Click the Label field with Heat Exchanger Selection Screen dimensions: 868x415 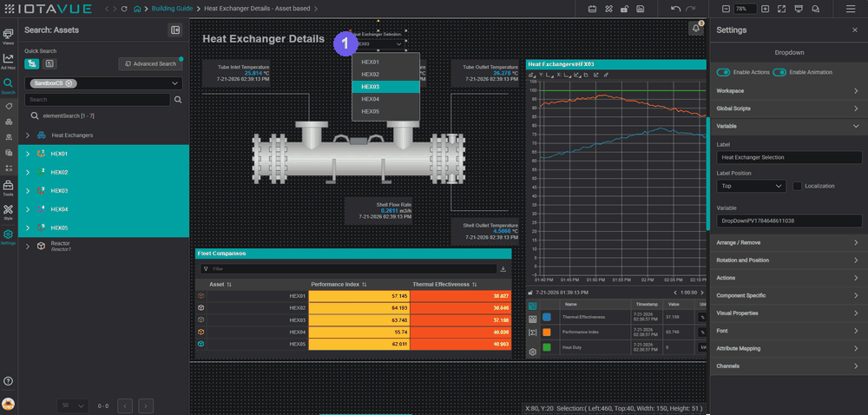click(x=789, y=157)
